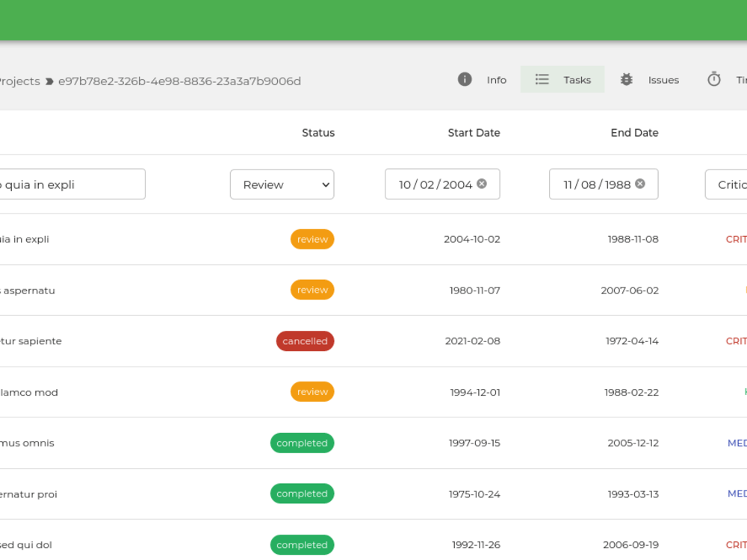Viewport: 747px width, 560px height.
Task: Click the end date 2006-09-19 cell
Action: click(630, 545)
